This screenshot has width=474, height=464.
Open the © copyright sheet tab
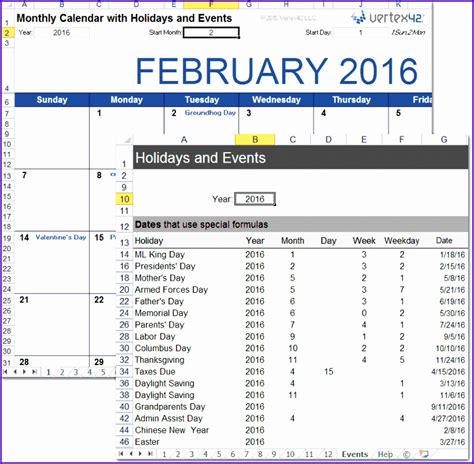(x=406, y=454)
